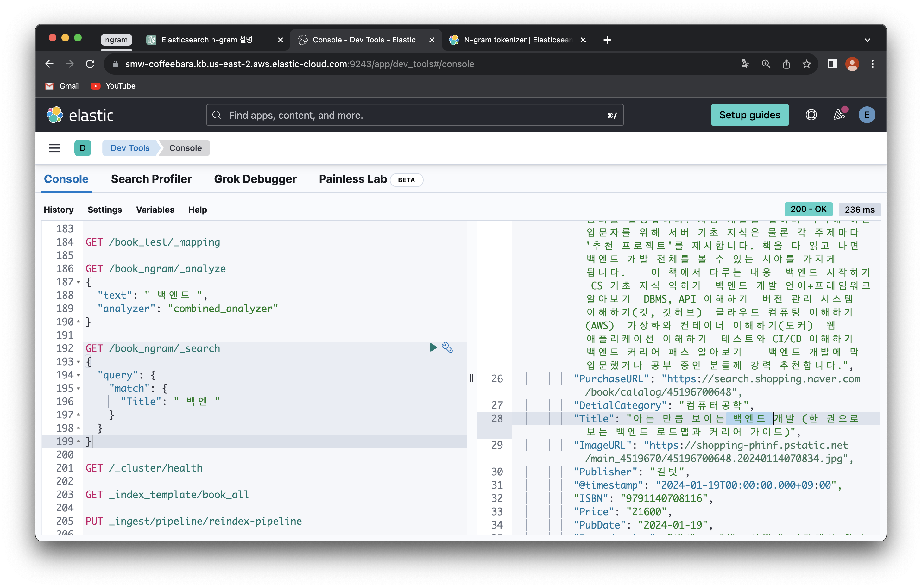The width and height of the screenshot is (922, 588).
Task: Click the Dev Tools breadcrumb
Action: (130, 148)
